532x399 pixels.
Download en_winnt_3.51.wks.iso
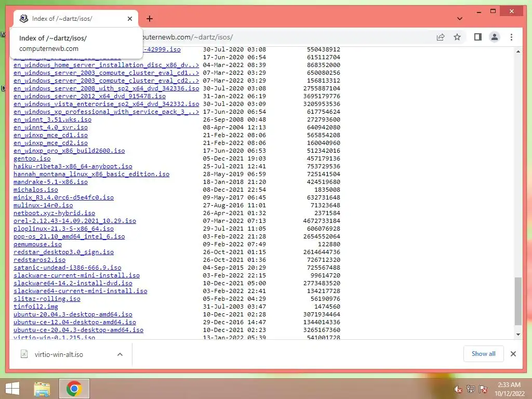click(52, 119)
